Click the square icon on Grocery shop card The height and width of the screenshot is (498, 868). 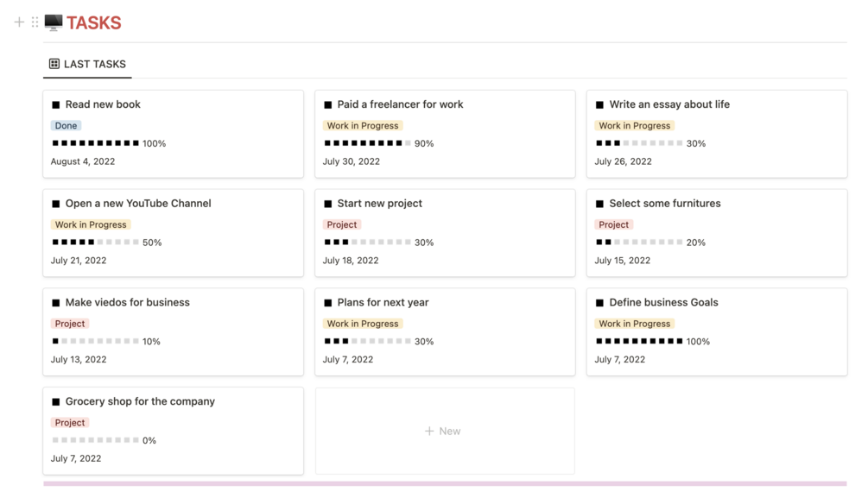tap(56, 402)
